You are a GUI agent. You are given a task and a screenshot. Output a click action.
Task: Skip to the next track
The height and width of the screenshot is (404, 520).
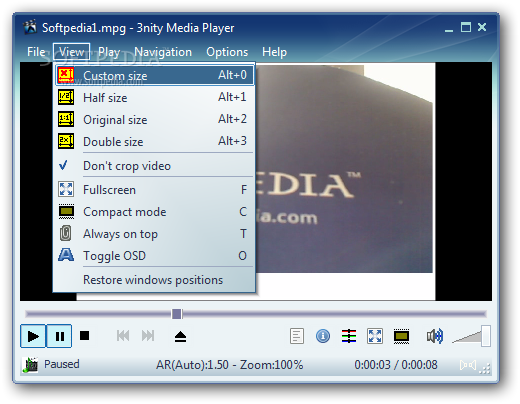tap(148, 336)
